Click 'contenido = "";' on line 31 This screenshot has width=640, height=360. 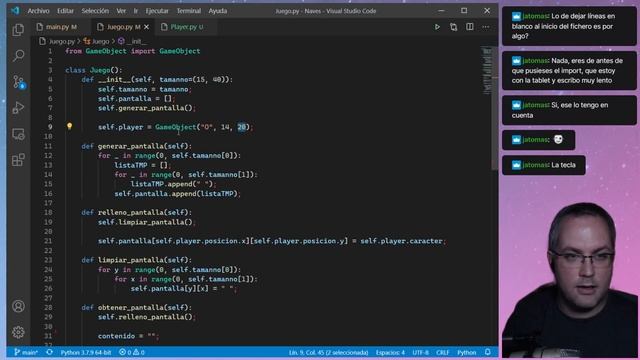[x=128, y=336]
